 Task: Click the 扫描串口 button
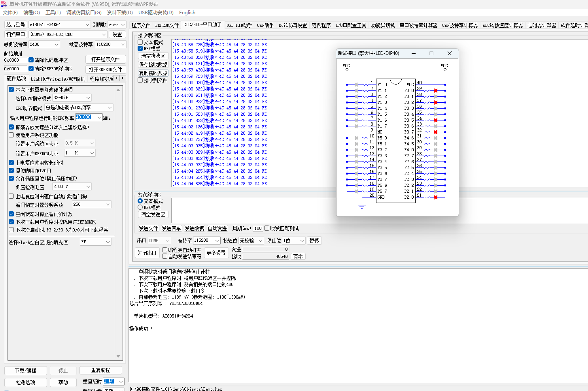tap(15, 34)
